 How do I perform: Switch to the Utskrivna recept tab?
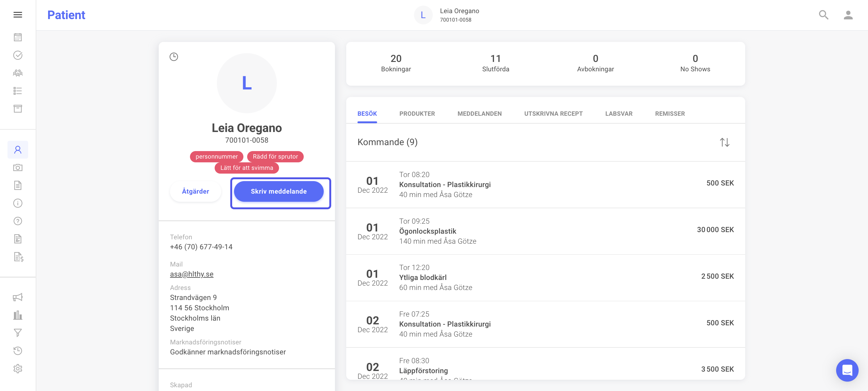tap(553, 114)
